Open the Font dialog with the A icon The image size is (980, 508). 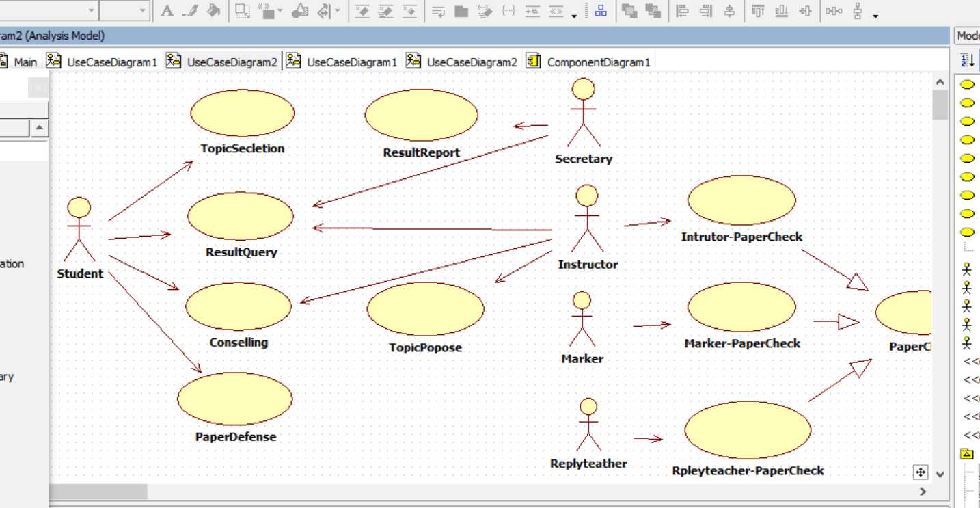tap(167, 11)
